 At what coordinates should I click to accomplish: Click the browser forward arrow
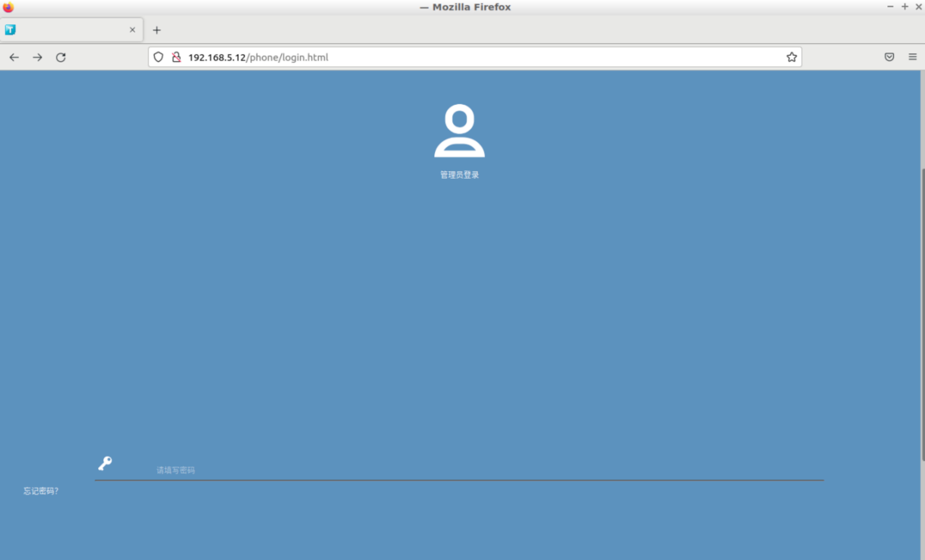[x=38, y=57]
